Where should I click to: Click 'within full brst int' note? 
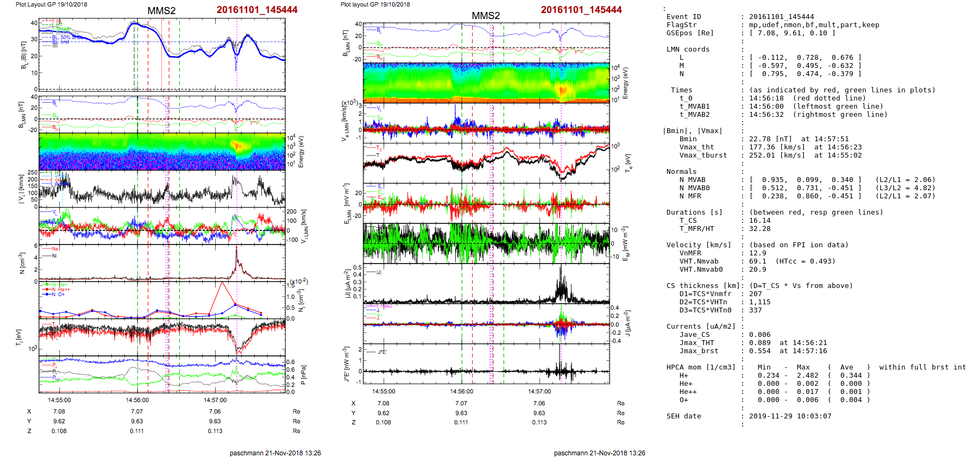click(922, 367)
